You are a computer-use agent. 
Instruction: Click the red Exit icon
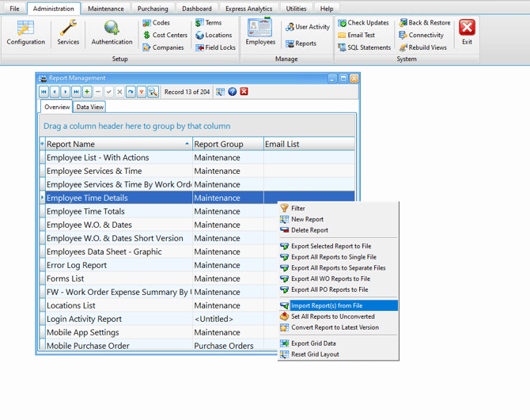tap(467, 32)
